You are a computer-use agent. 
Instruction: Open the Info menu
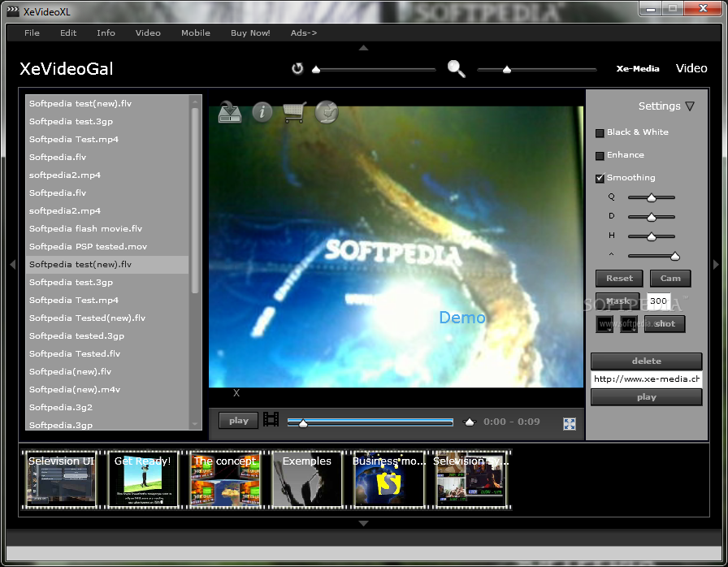coord(106,33)
